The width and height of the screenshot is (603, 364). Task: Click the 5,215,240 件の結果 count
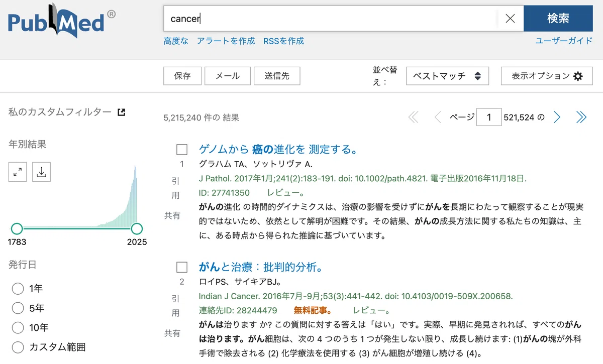[202, 117]
